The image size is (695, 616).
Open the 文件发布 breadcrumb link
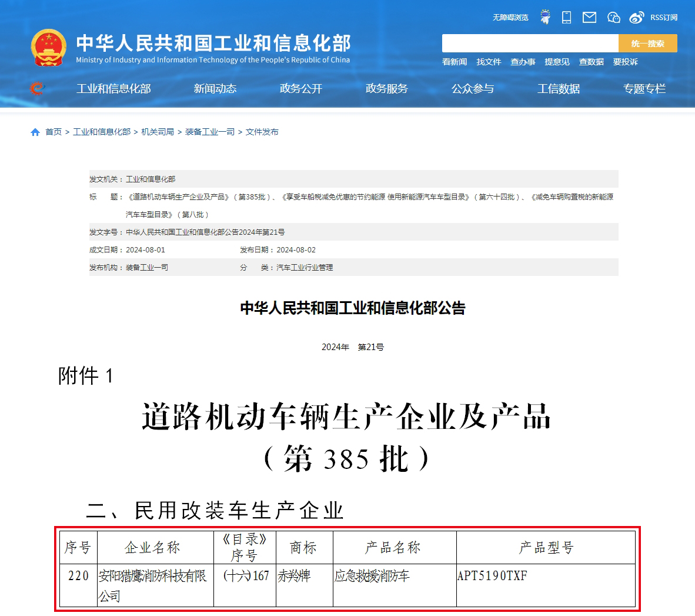[x=263, y=132]
